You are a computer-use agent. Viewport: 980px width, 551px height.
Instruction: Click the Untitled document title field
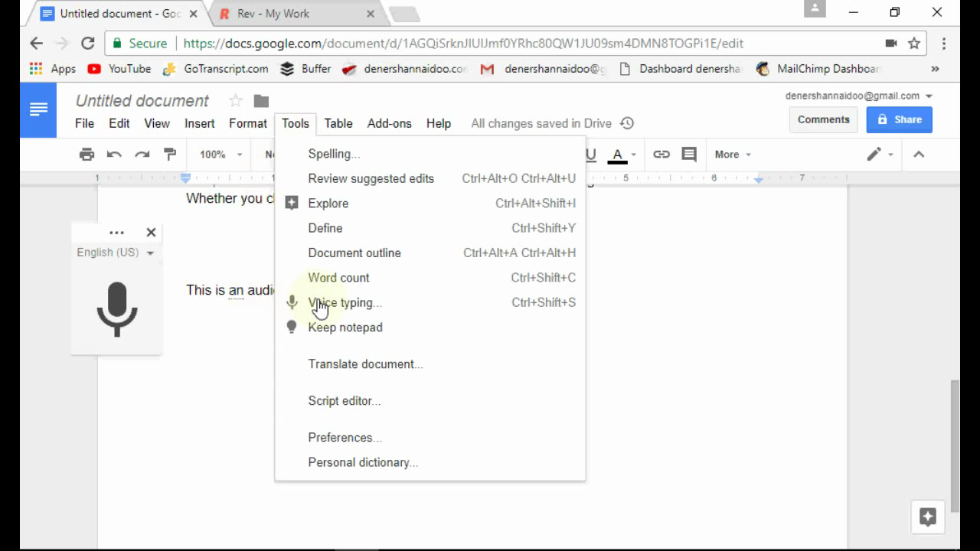click(x=142, y=101)
